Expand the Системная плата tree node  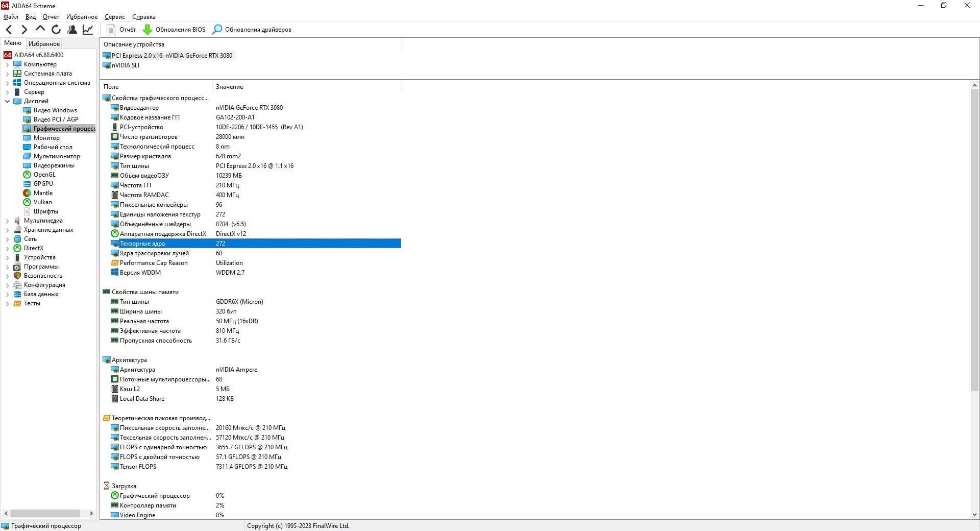pos(8,74)
